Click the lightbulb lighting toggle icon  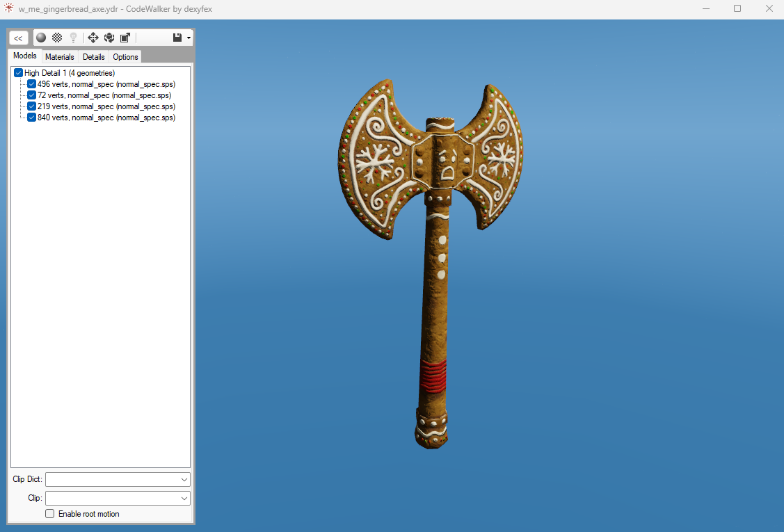click(x=73, y=38)
